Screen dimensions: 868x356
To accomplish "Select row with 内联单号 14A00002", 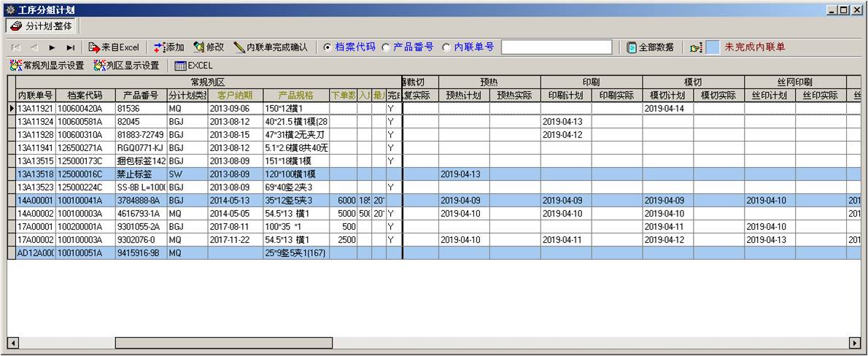I will 35,214.
